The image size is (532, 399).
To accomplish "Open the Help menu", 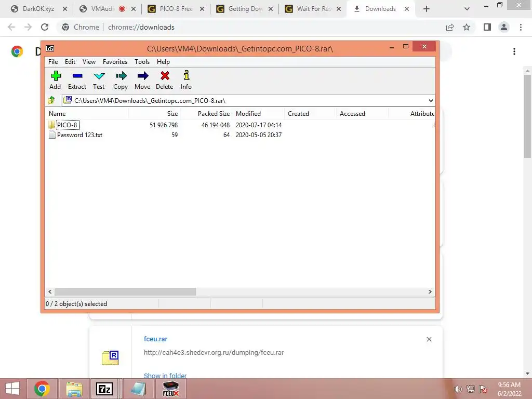I will [x=163, y=62].
